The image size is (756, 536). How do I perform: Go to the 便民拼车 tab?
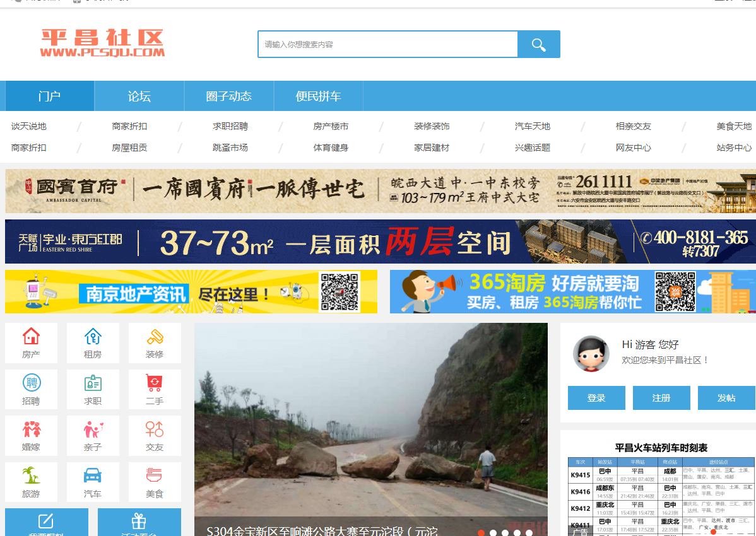click(318, 96)
